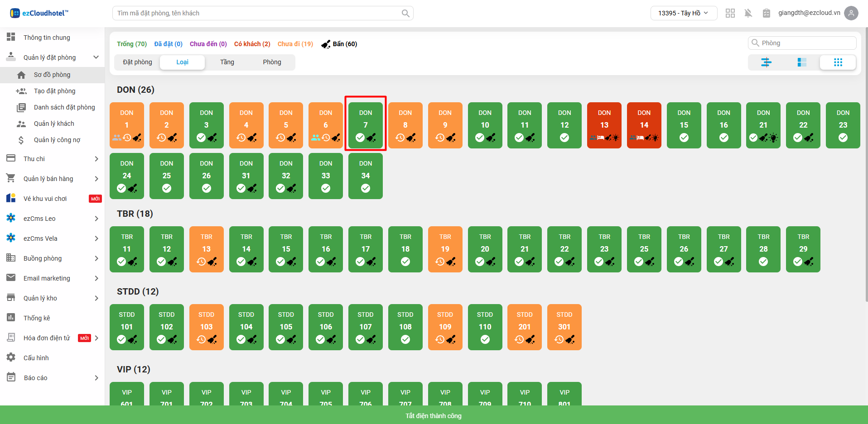The height and width of the screenshot is (424, 868).
Task: Collapse the Quản lý đặt phòng menu
Action: [x=96, y=57]
